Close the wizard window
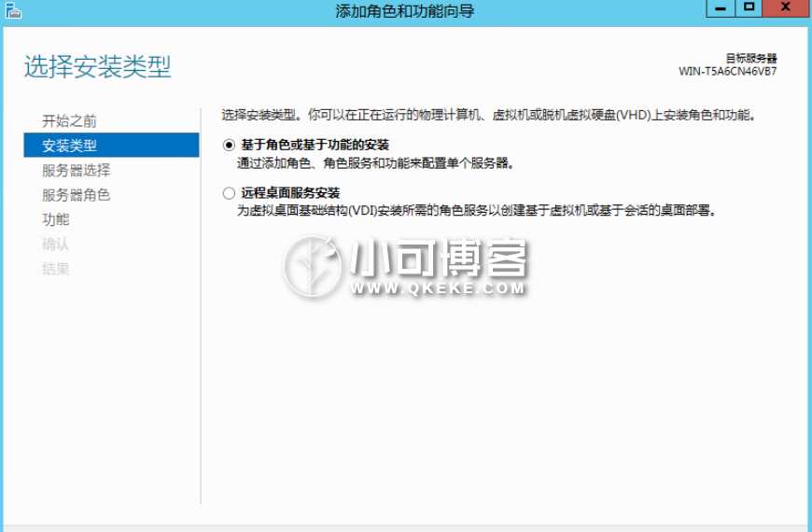 786,8
